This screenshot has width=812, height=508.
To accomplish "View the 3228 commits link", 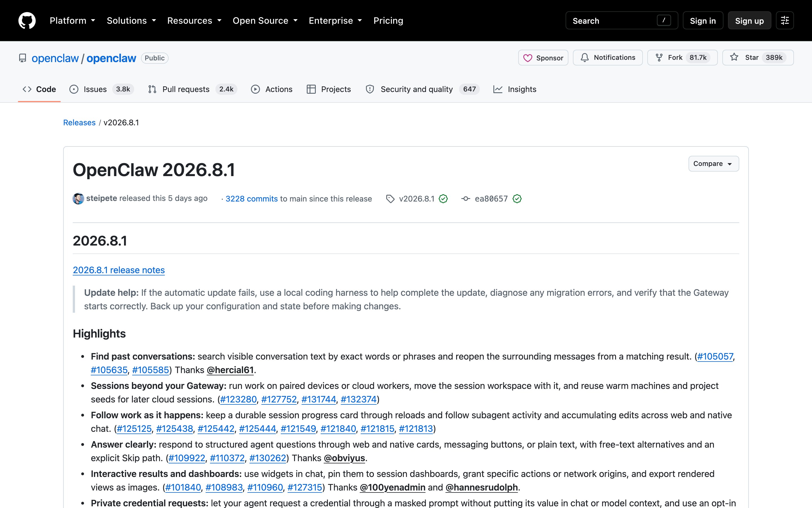I will (251, 199).
